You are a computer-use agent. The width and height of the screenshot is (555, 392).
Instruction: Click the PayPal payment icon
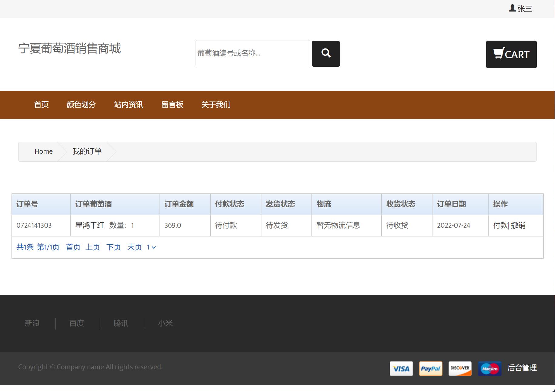[x=430, y=369]
